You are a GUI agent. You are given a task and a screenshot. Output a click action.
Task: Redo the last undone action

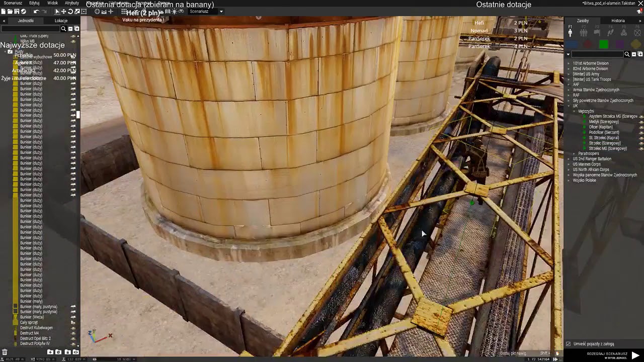(45, 11)
